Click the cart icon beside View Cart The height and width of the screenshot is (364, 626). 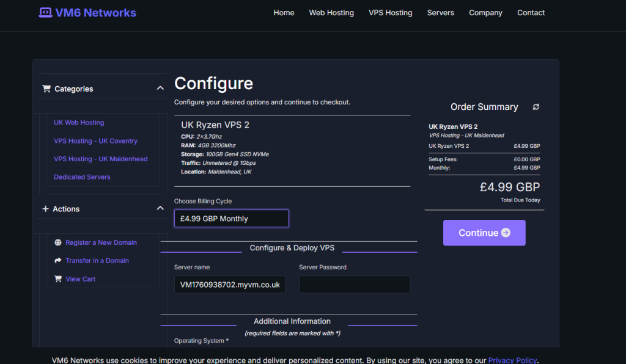(x=58, y=279)
